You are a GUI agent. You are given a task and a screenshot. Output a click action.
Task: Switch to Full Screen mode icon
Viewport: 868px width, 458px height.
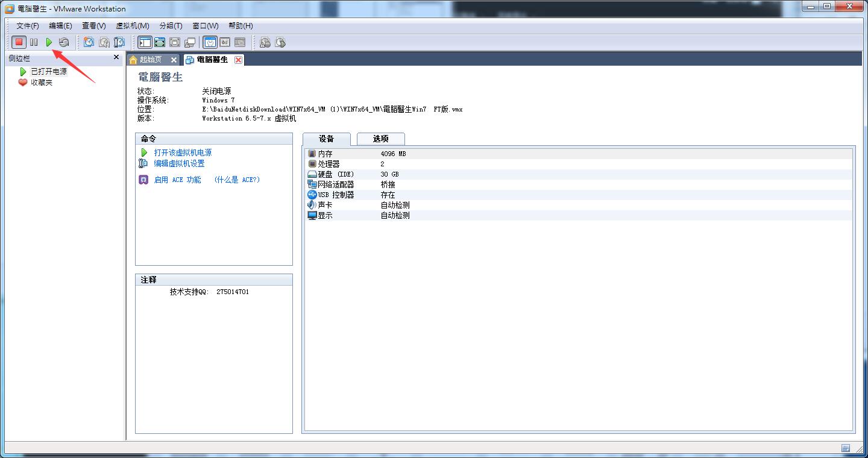(160, 42)
